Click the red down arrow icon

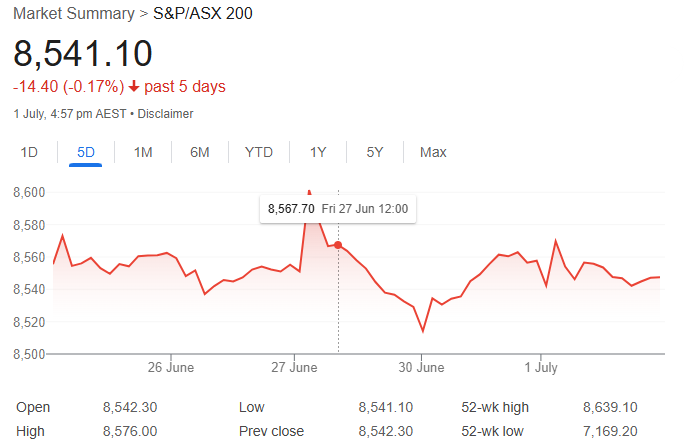tap(134, 87)
